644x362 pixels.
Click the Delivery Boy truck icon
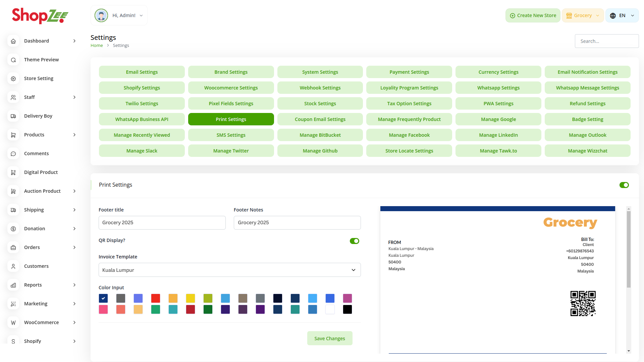tap(13, 116)
